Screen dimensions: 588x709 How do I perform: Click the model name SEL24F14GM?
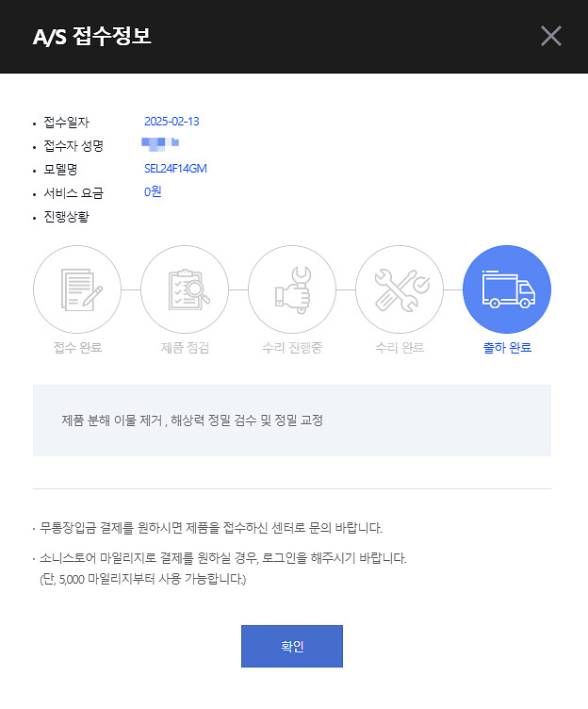click(x=175, y=169)
